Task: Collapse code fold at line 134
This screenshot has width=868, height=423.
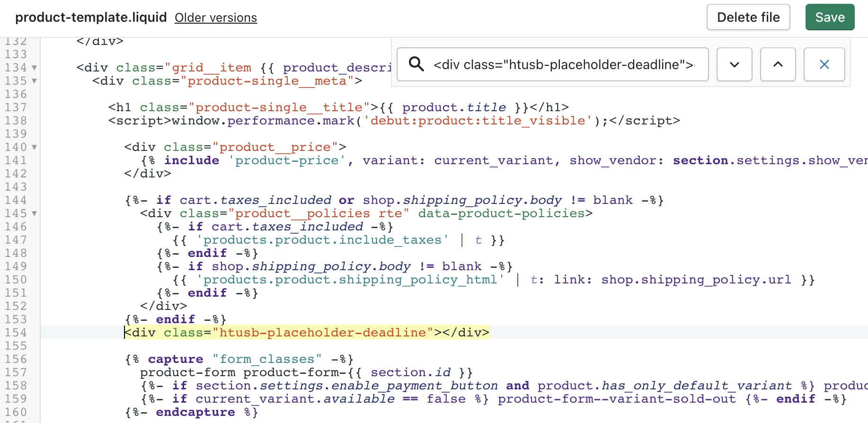Action: [34, 68]
